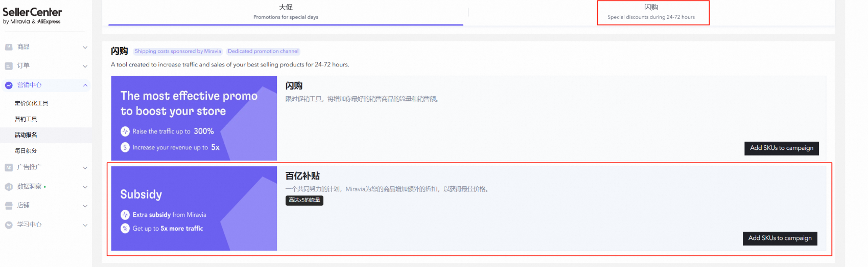Click the 广告推广 AD icon
Viewport: 868px width, 267px height.
click(x=9, y=167)
